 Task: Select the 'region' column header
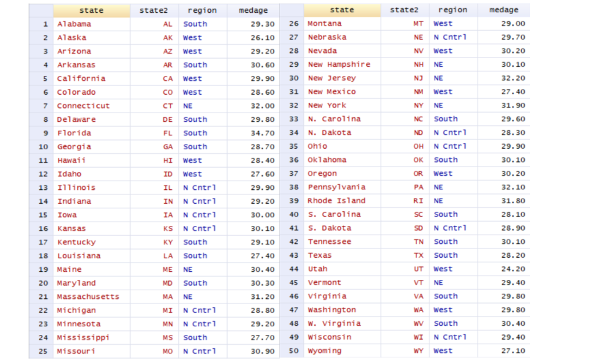(x=201, y=10)
